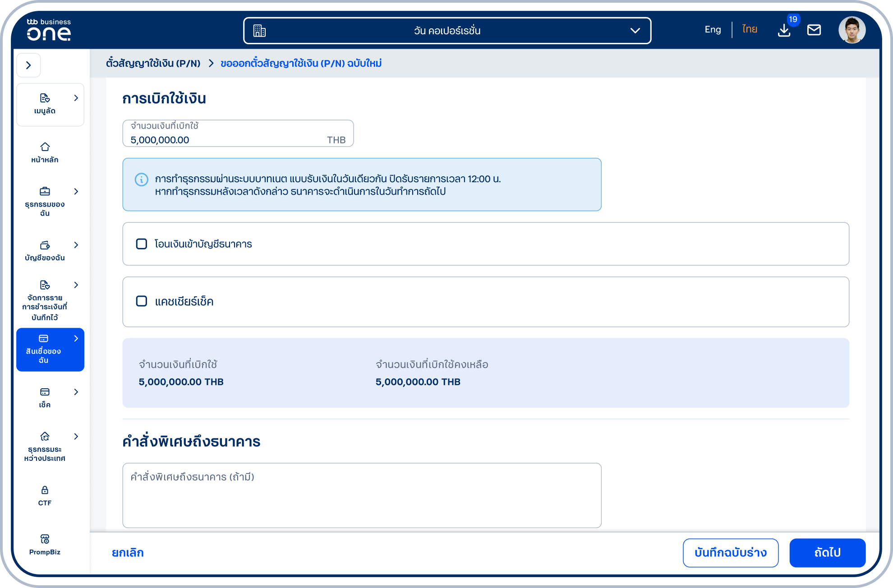The width and height of the screenshot is (893, 588).
Task: Check the แคชเชียร์เช็ค checkbox
Action: click(x=142, y=301)
